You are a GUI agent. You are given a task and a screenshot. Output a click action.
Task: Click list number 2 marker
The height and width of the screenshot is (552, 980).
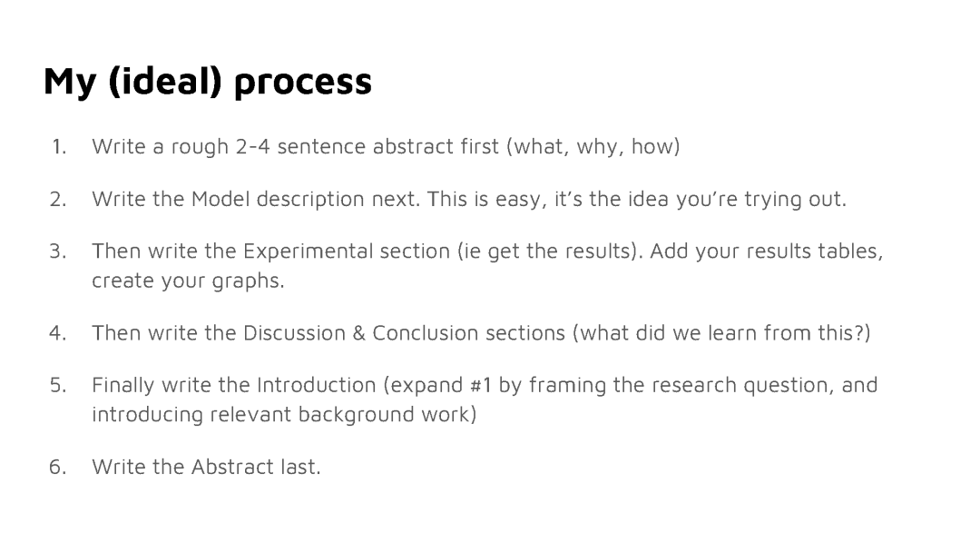click(x=58, y=199)
